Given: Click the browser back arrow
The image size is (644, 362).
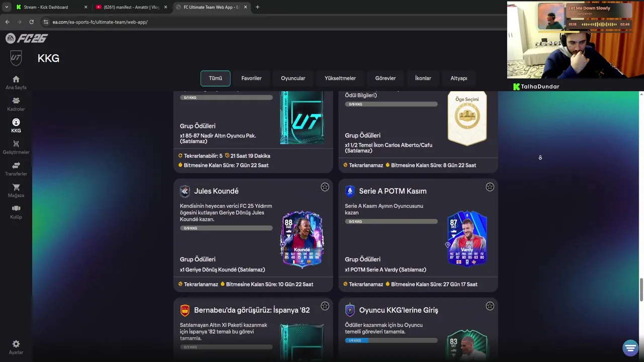Looking at the screenshot, I should click(x=7, y=22).
